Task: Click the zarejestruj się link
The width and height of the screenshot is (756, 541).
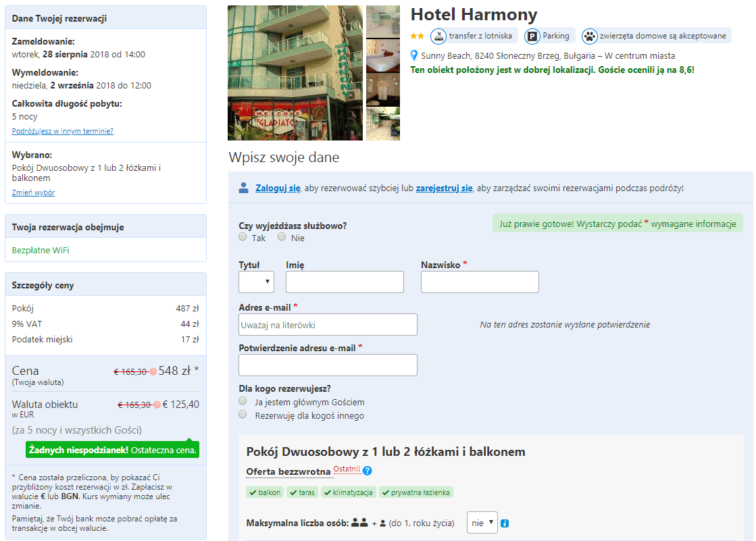Action: (x=444, y=188)
